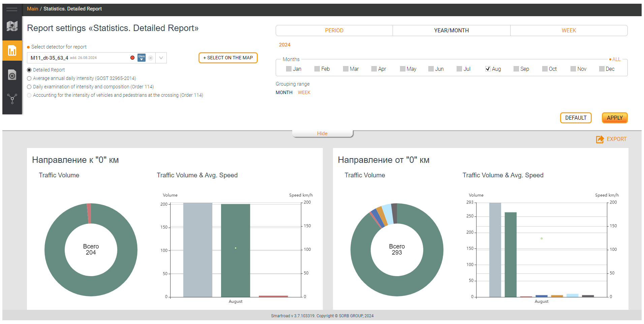The image size is (644, 324).
Task: Clear the selected detector M11_dt-35_63_4
Action: click(151, 58)
